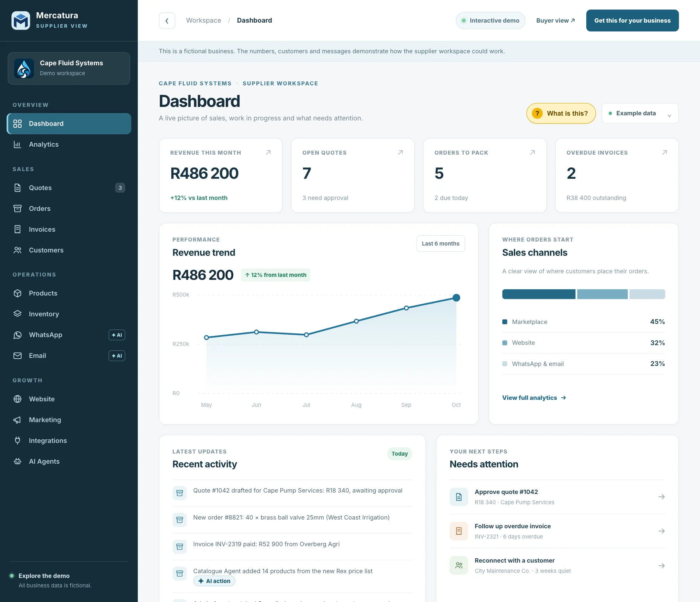Open the Buyer view link

[x=555, y=20]
